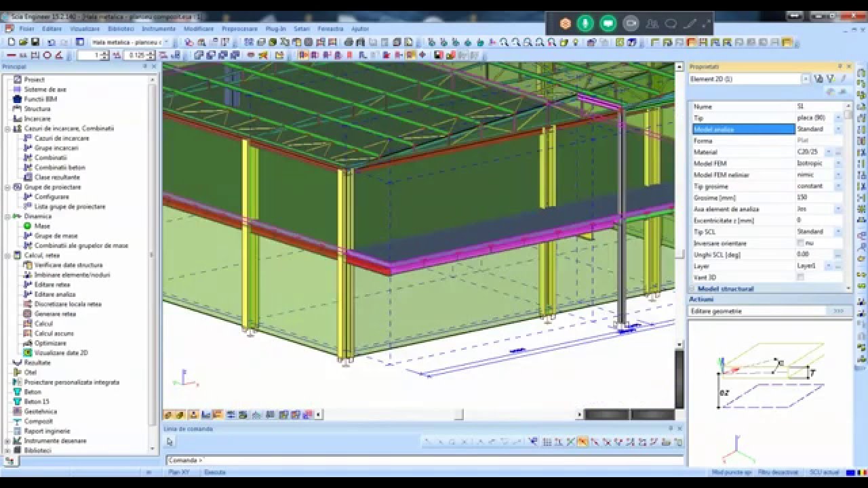This screenshot has height=488, width=868.
Task: Toggle Inversare orientare checkbox
Action: click(x=801, y=243)
